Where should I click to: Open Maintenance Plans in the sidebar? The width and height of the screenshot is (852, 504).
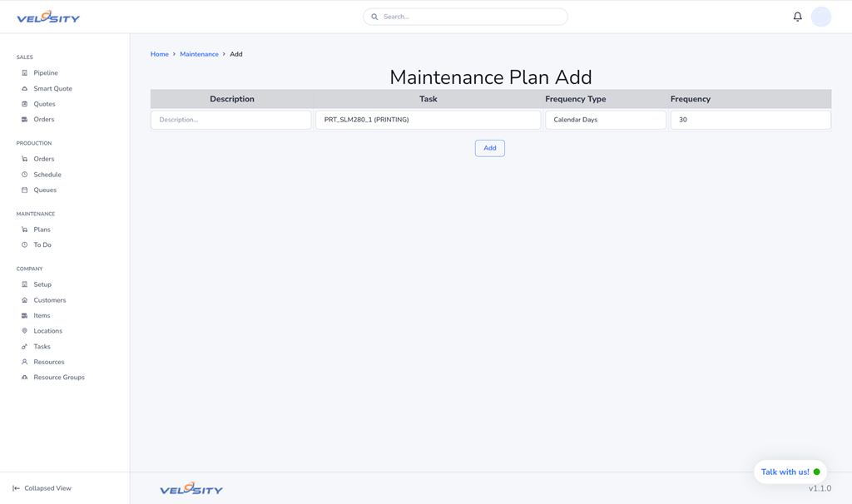(42, 230)
